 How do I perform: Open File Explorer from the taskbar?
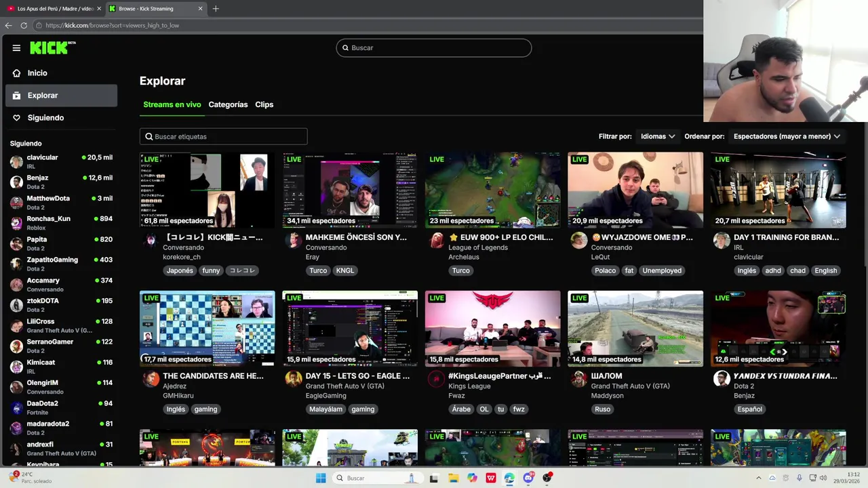click(454, 478)
